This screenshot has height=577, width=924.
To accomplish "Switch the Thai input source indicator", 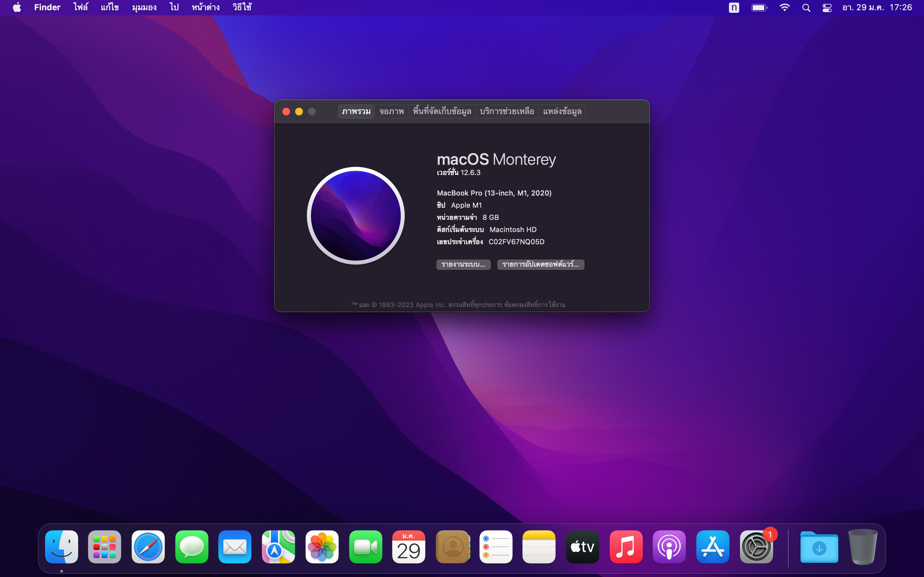I will (x=733, y=8).
